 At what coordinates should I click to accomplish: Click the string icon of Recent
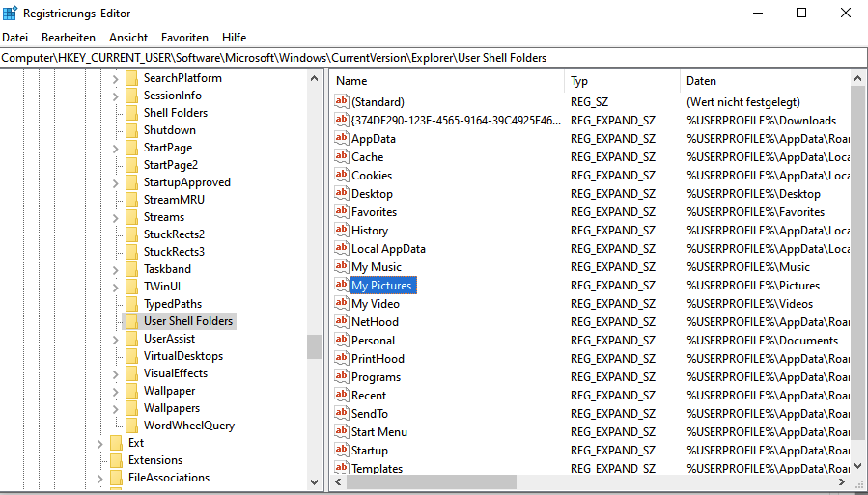pyautogui.click(x=342, y=395)
